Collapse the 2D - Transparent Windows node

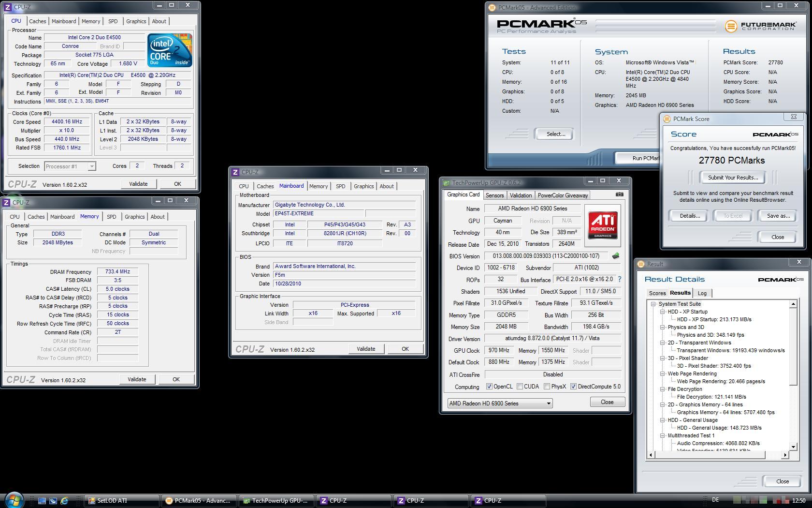663,343
